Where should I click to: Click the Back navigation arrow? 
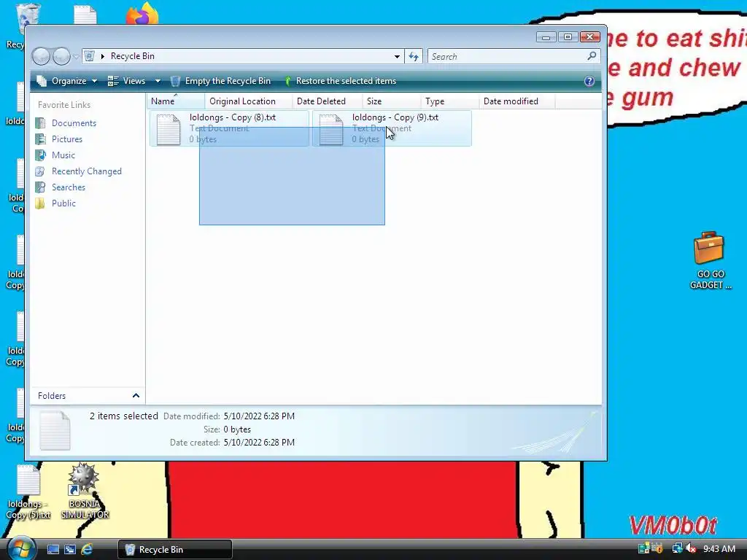point(41,57)
